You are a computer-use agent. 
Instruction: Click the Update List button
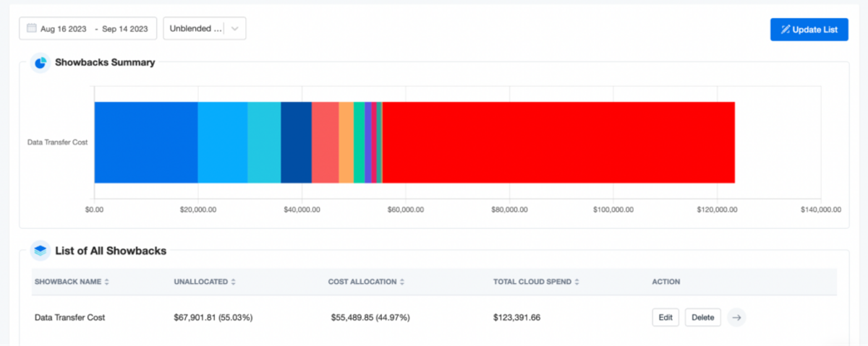point(809,30)
